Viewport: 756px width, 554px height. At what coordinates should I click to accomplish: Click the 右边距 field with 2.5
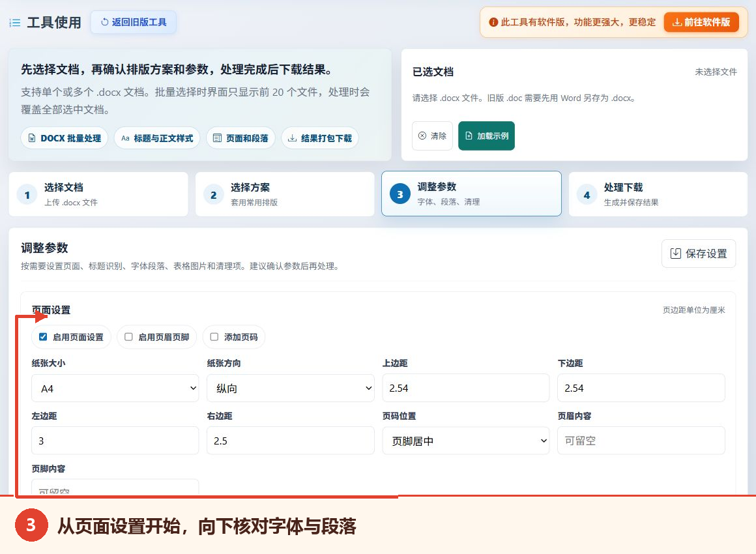291,441
